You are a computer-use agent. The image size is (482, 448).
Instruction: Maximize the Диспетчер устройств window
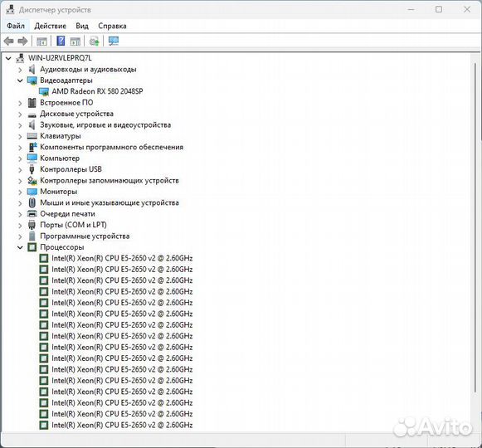(x=439, y=9)
